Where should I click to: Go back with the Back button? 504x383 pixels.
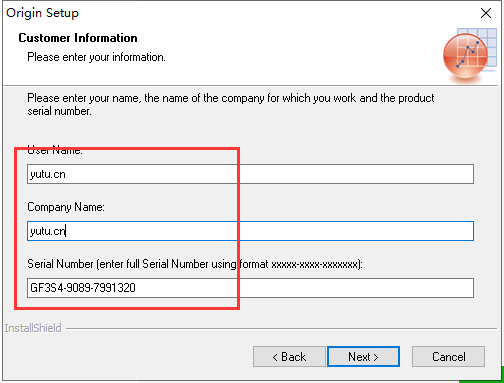(x=289, y=357)
